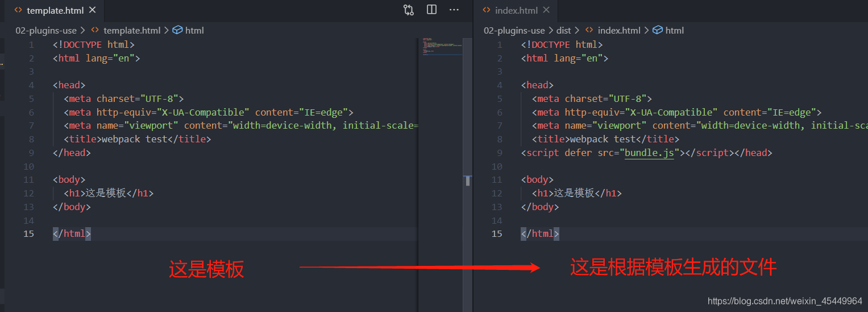Click the Split Editor icon
868x312 pixels.
coord(431,10)
